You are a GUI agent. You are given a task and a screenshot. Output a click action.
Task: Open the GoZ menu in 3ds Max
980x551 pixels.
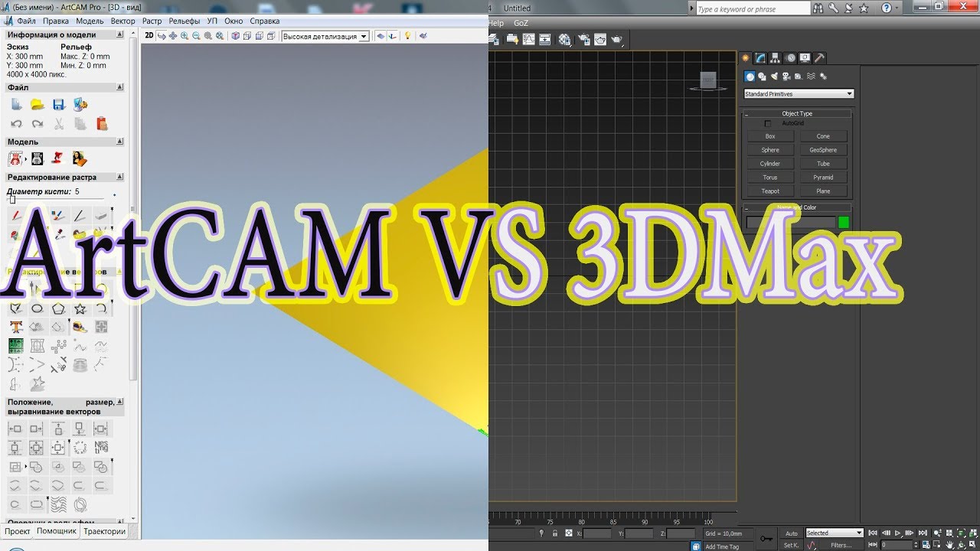[521, 22]
